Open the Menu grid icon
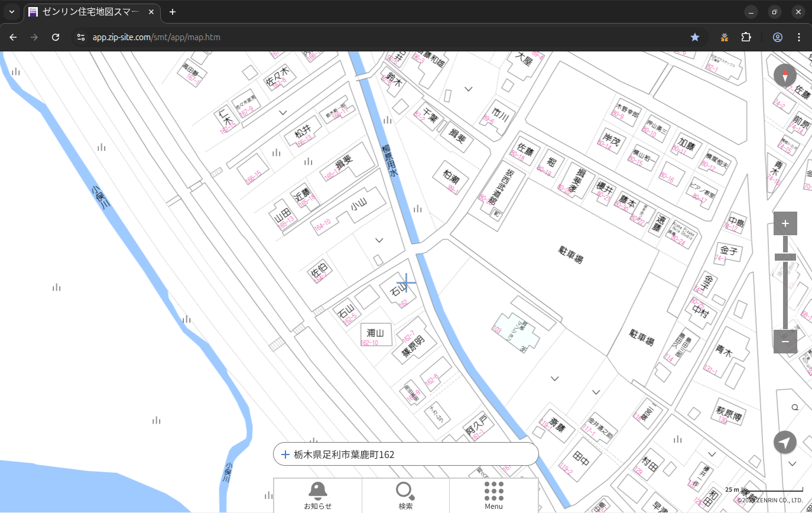This screenshot has width=812, height=513. pos(493,495)
